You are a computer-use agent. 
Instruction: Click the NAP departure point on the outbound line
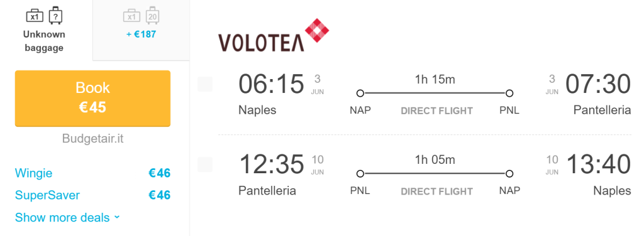point(360,94)
